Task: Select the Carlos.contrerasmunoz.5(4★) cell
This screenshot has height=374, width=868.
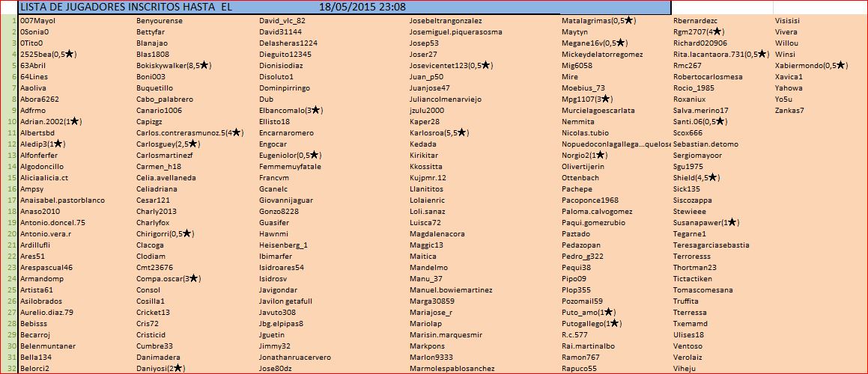Action: click(x=189, y=132)
